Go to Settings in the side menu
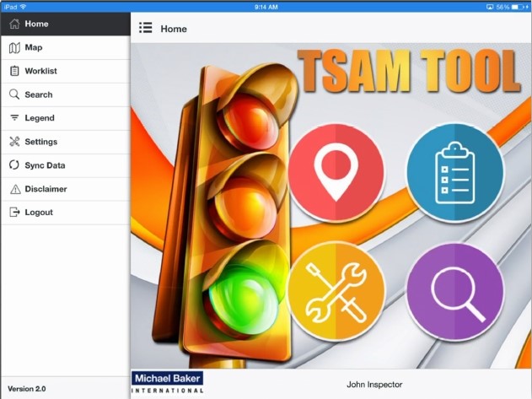 click(41, 142)
